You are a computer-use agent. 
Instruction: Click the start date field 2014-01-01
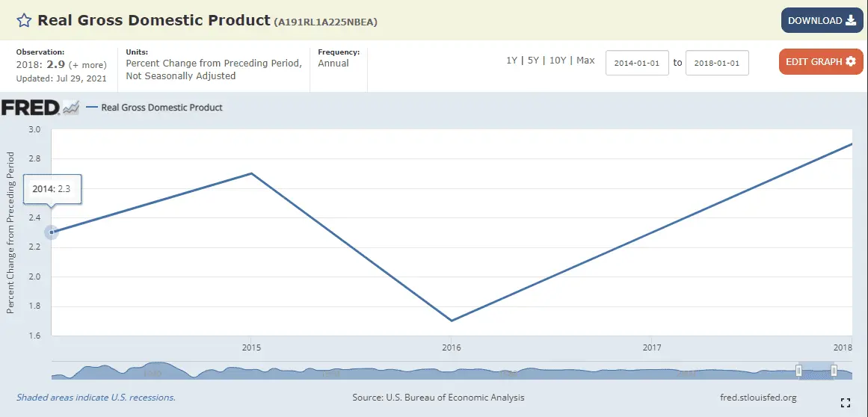[636, 64]
